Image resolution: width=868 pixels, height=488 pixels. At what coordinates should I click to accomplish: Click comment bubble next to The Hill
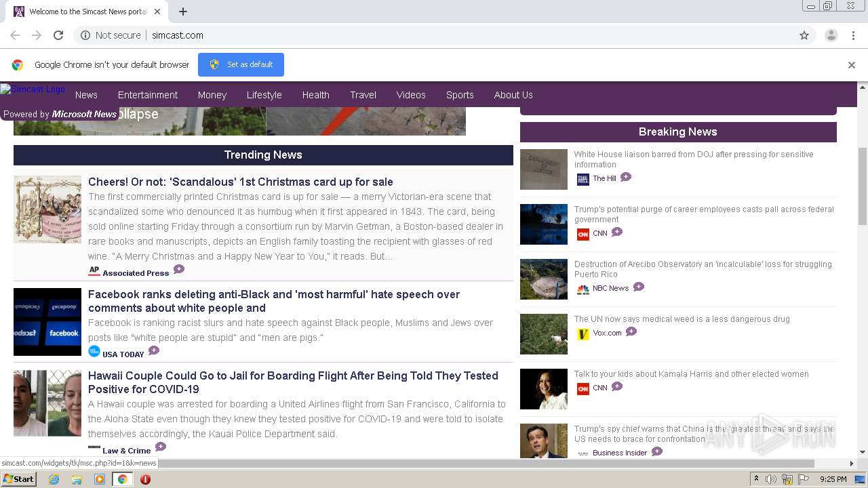tap(625, 177)
